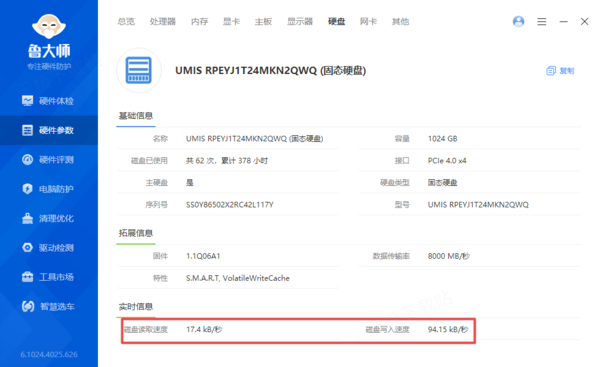Switch to the 显卡 tab
The height and width of the screenshot is (367, 600).
(x=232, y=21)
